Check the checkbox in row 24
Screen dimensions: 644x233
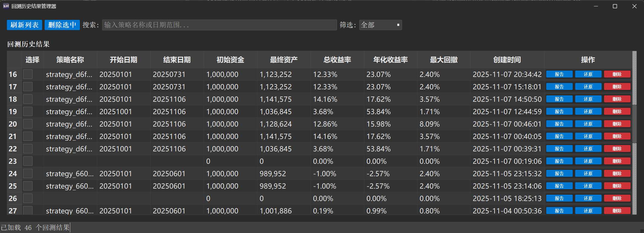pos(28,173)
